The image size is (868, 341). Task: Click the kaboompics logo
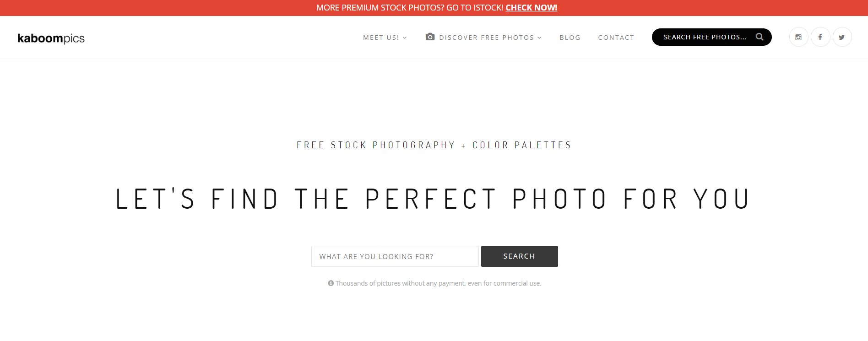51,38
